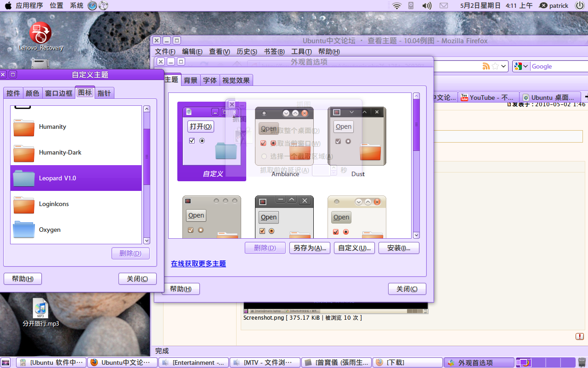Switch to 控件 tab in customize dialog
588x368 pixels.
click(x=13, y=93)
